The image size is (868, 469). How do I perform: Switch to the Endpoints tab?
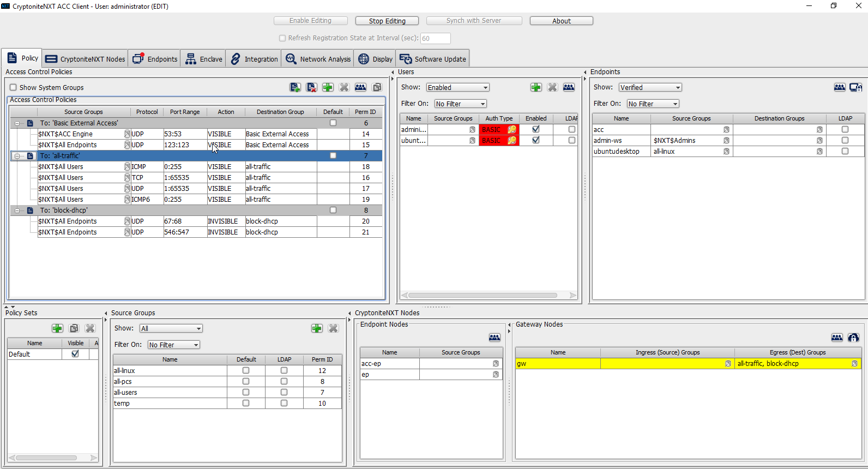pyautogui.click(x=154, y=59)
